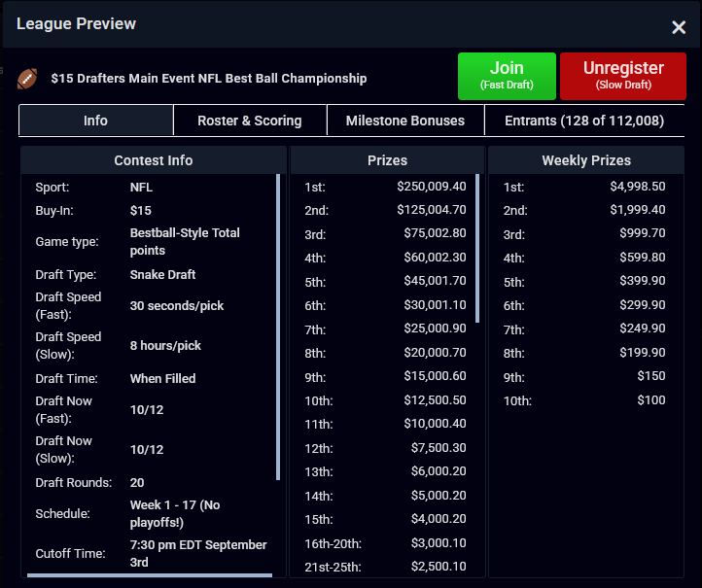702x588 pixels.
Task: Click the 7:30 pm EDT cutoff time
Action: click(198, 554)
